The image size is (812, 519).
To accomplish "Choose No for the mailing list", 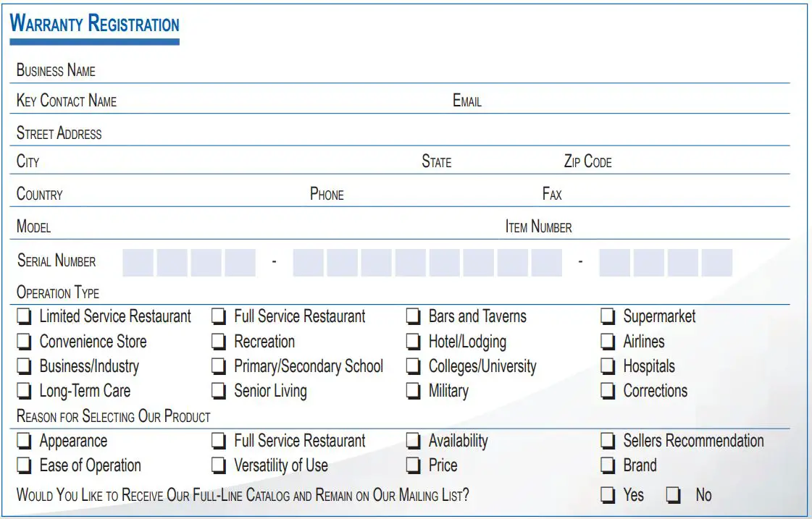I will 674,496.
